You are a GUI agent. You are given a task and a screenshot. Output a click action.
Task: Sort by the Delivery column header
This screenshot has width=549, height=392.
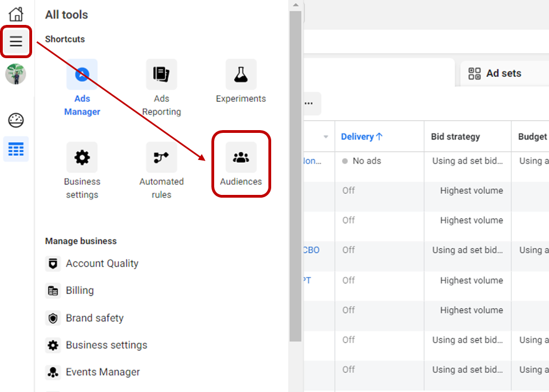pyautogui.click(x=362, y=137)
